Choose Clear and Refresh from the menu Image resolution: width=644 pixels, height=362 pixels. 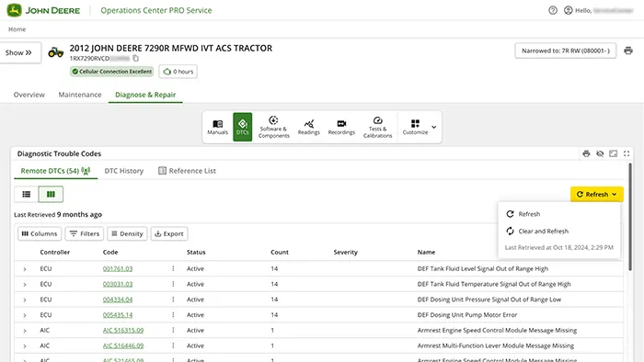[559, 232]
